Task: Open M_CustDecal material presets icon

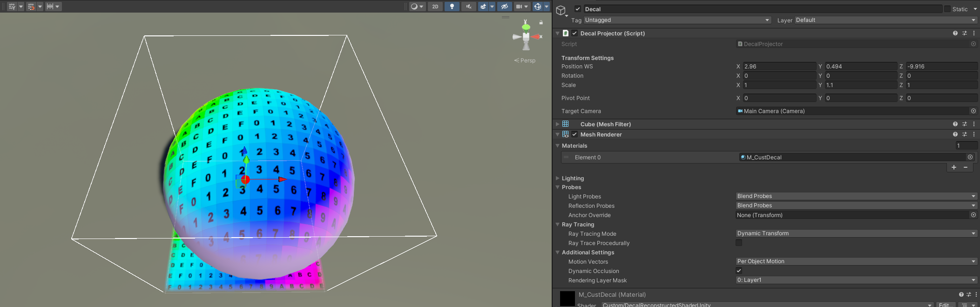Action: click(969, 294)
